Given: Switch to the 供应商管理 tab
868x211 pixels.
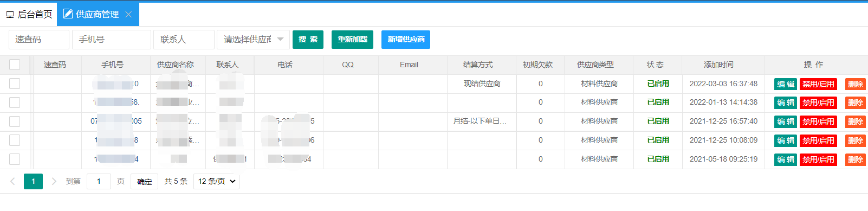Looking at the screenshot, I should point(98,15).
